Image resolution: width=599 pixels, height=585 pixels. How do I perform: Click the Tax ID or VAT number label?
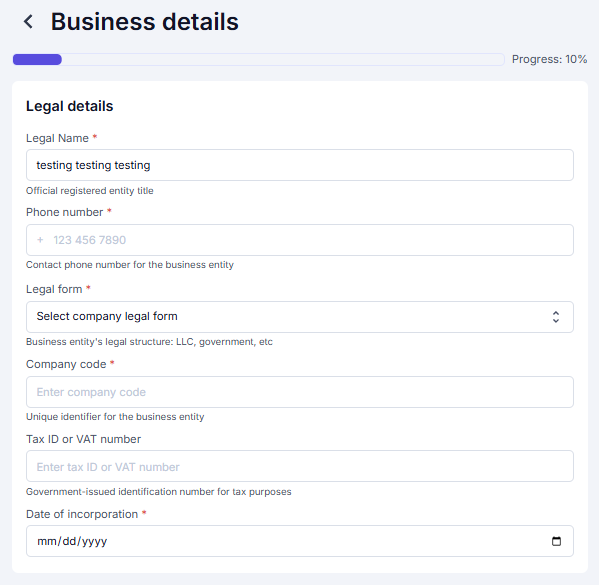point(83,439)
